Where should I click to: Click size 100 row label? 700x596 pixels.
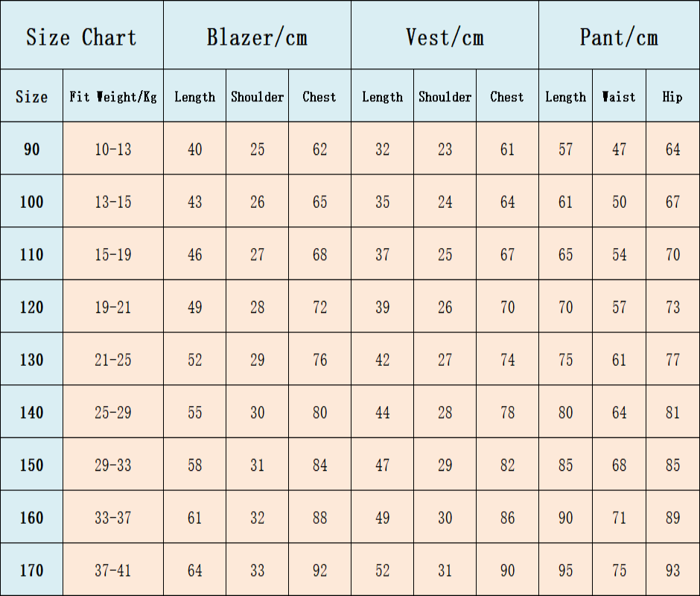[32, 201]
